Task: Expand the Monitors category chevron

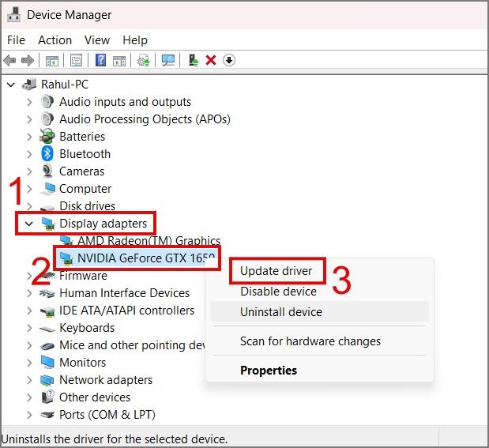Action: pyautogui.click(x=29, y=363)
